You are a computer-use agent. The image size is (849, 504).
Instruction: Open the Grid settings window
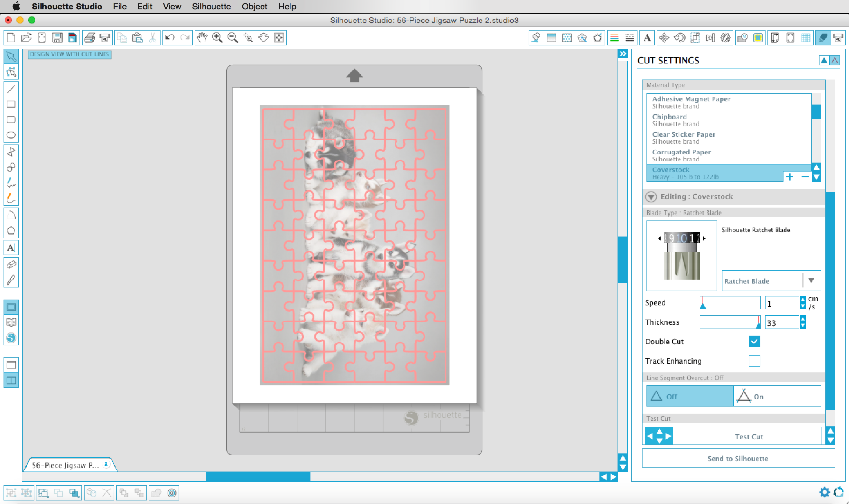click(806, 38)
